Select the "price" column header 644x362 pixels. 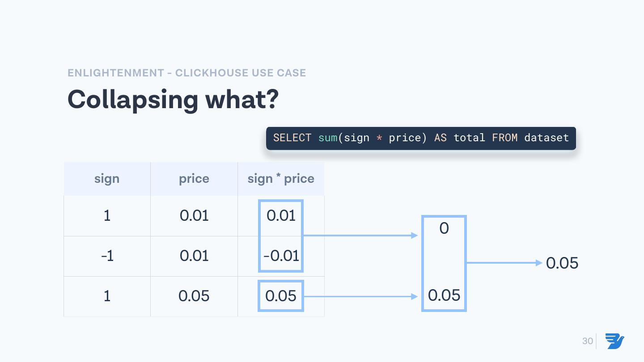tap(194, 179)
